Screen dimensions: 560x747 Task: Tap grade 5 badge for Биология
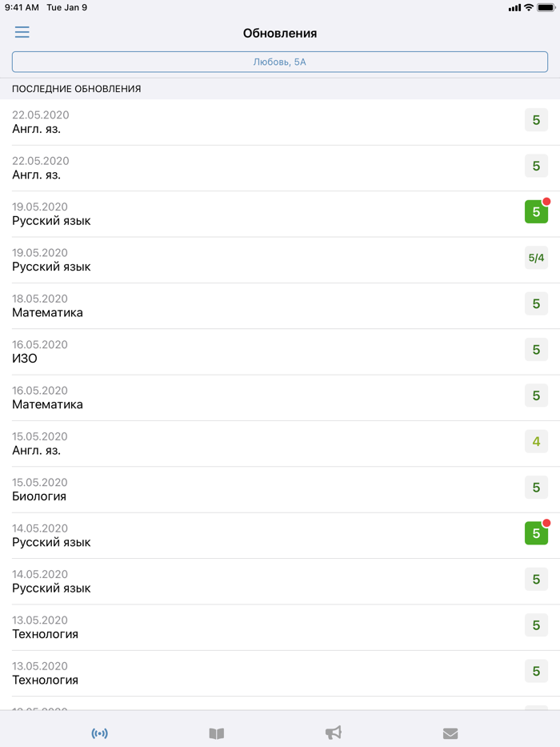pyautogui.click(x=536, y=488)
